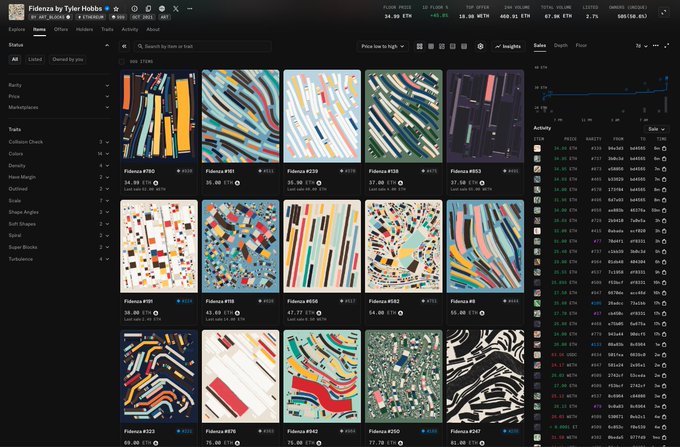
Task: Open the collection info circle icon
Action: pos(134,9)
